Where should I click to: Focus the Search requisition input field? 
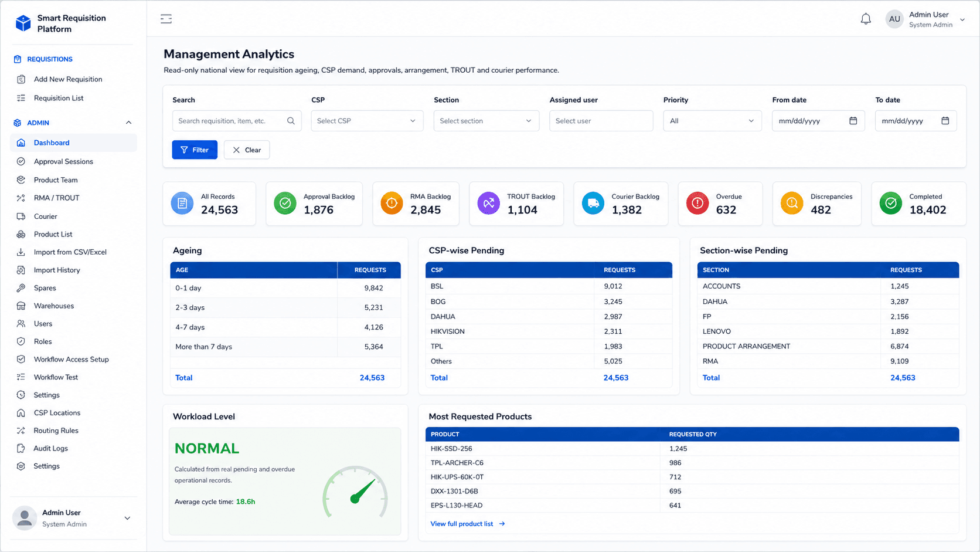click(x=237, y=121)
